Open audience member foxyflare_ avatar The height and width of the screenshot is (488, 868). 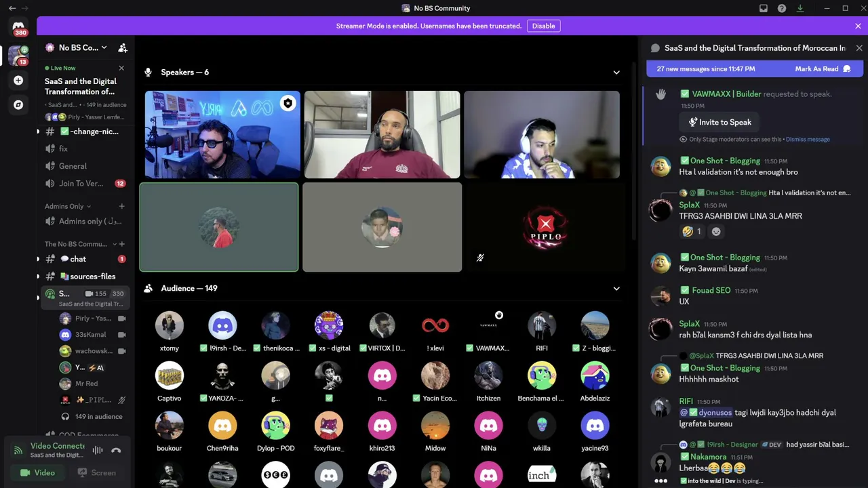329,426
